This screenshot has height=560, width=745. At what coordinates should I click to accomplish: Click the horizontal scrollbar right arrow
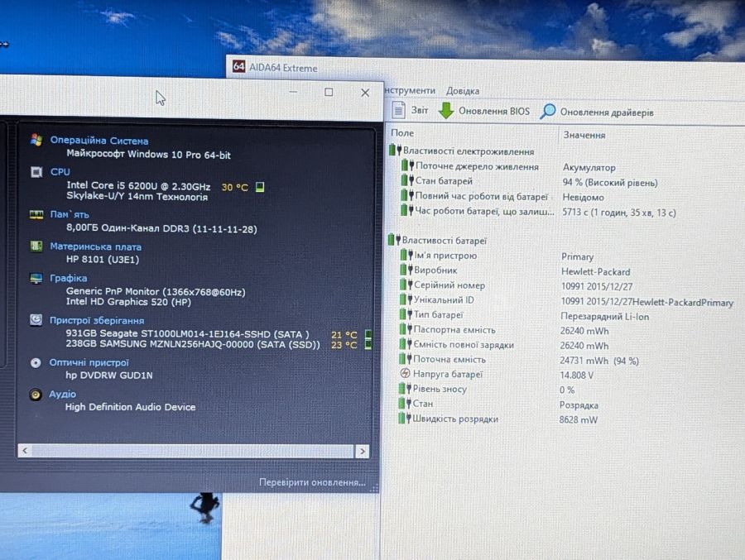pyautogui.click(x=362, y=452)
